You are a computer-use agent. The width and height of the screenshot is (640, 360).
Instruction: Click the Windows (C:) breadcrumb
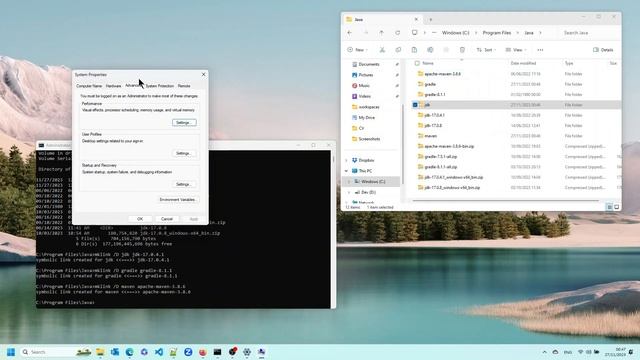(456, 33)
